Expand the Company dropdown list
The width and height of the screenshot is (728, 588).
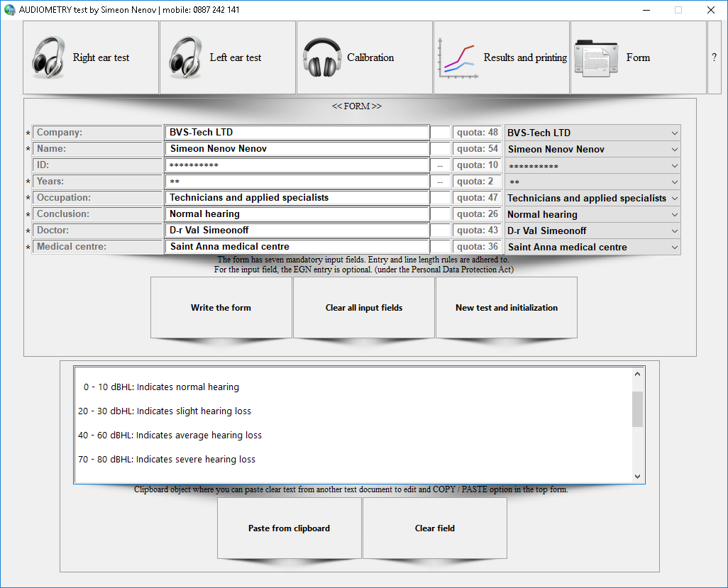[x=673, y=133]
